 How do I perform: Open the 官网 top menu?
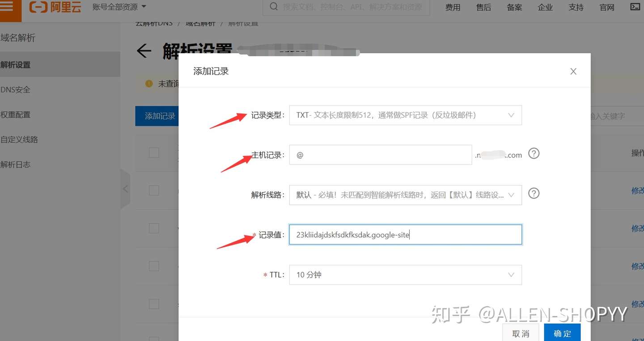607,7
